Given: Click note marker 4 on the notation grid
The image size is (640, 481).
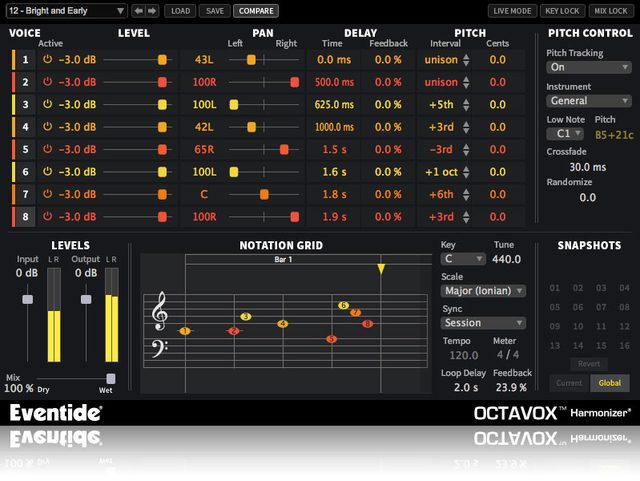Looking at the screenshot, I should click(x=282, y=324).
